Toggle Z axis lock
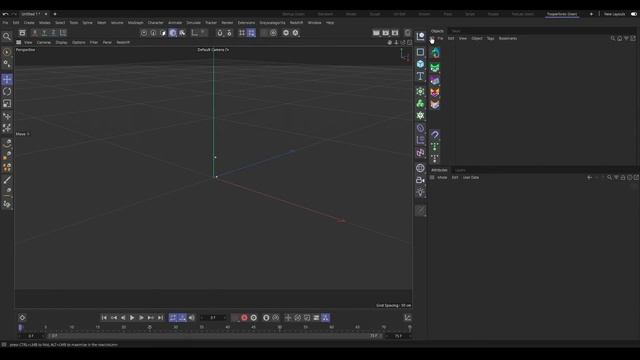640x360 pixels. pos(53,33)
